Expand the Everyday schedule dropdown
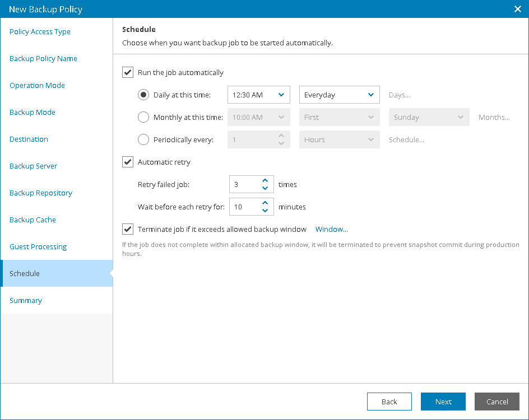 339,95
